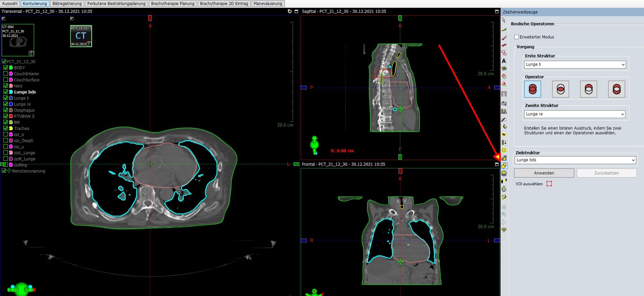This screenshot has width=644, height=296.
Task: Show the CouchSurface structure
Action: (x=5, y=80)
